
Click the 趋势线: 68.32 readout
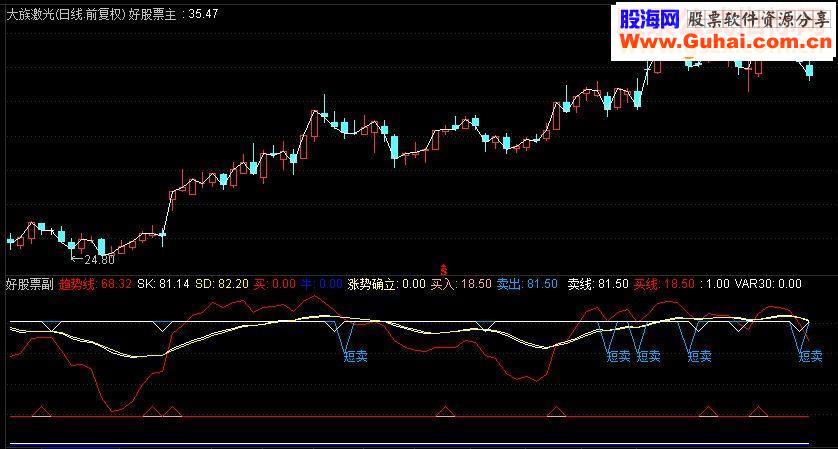pyautogui.click(x=95, y=284)
